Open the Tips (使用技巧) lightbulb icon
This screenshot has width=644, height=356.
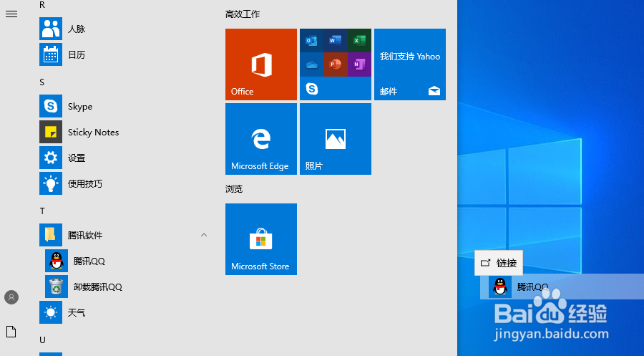(x=51, y=183)
